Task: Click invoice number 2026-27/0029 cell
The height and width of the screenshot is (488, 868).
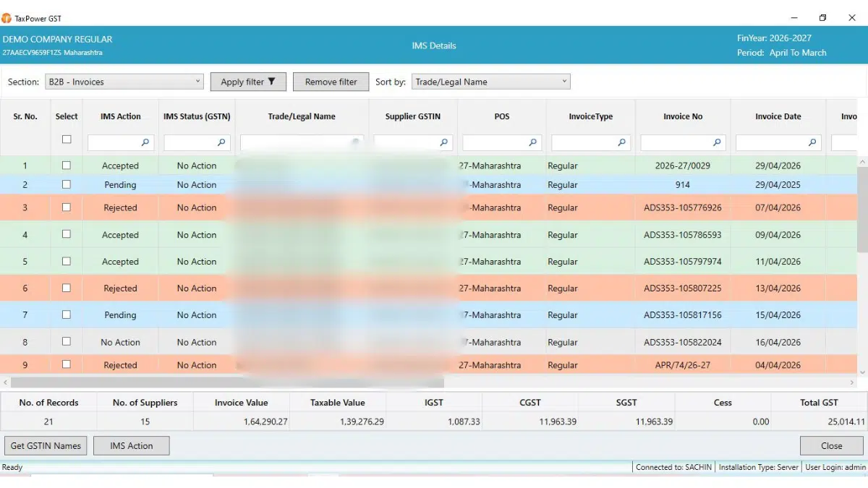Action: click(683, 166)
